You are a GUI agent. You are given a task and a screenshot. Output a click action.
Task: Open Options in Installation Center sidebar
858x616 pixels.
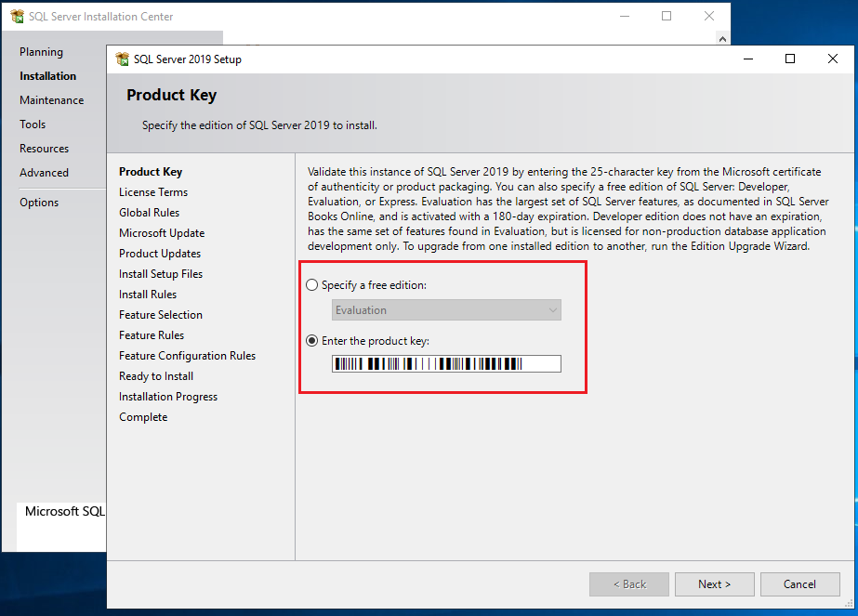(39, 203)
